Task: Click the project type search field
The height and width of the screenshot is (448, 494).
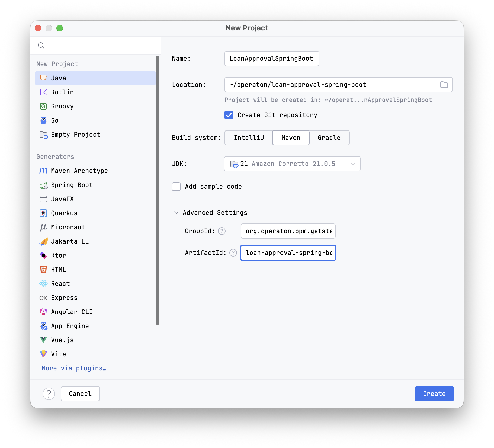Action: [x=95, y=46]
